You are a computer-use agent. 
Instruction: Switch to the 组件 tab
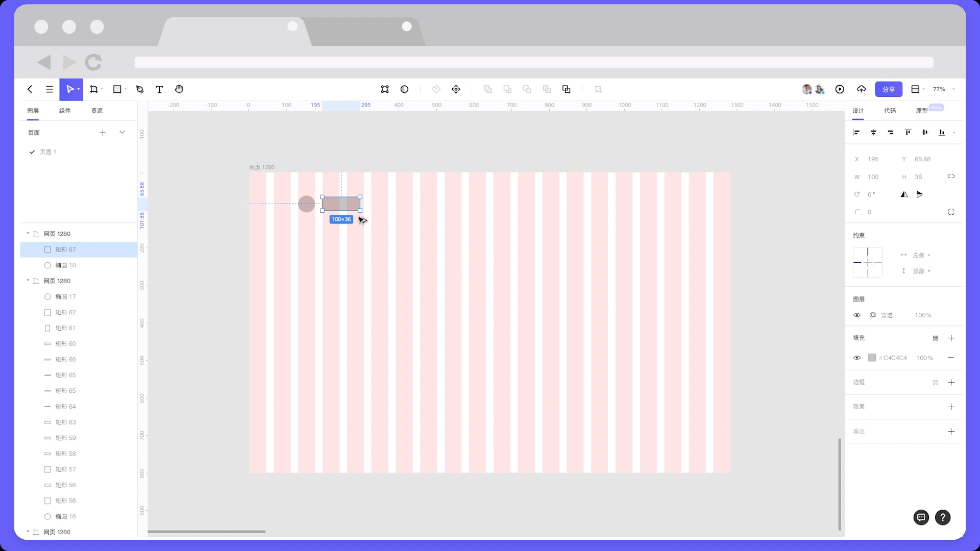pyautogui.click(x=65, y=111)
